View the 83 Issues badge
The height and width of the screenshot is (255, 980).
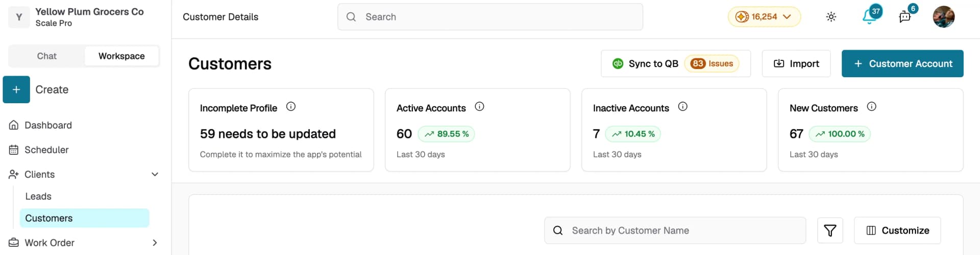click(x=712, y=63)
